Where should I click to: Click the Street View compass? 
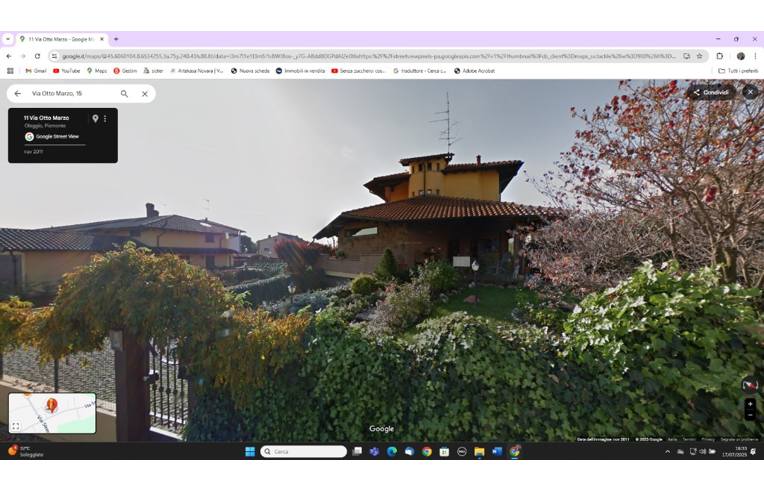750,386
